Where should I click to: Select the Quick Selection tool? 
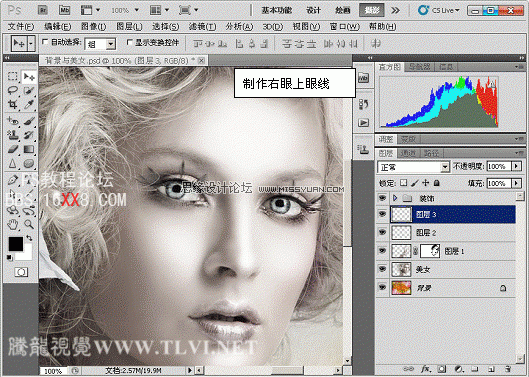pos(29,91)
